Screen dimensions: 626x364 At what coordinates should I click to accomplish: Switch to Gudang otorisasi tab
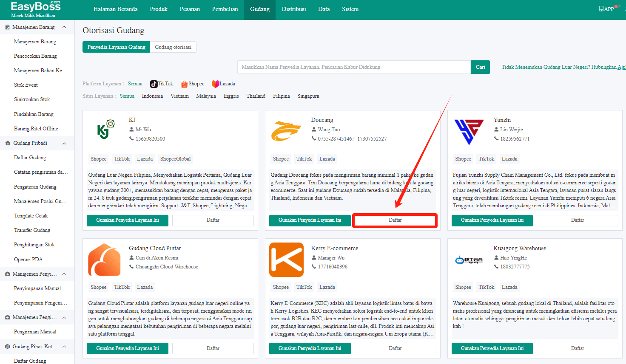[173, 47]
